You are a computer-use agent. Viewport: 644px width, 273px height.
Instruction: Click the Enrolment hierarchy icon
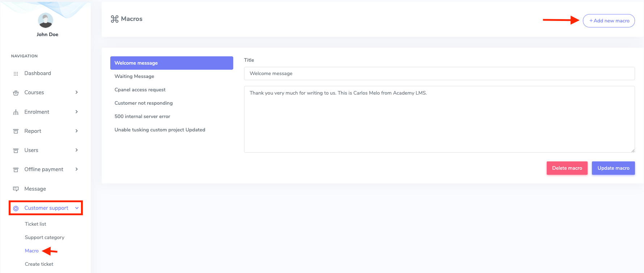(x=16, y=112)
